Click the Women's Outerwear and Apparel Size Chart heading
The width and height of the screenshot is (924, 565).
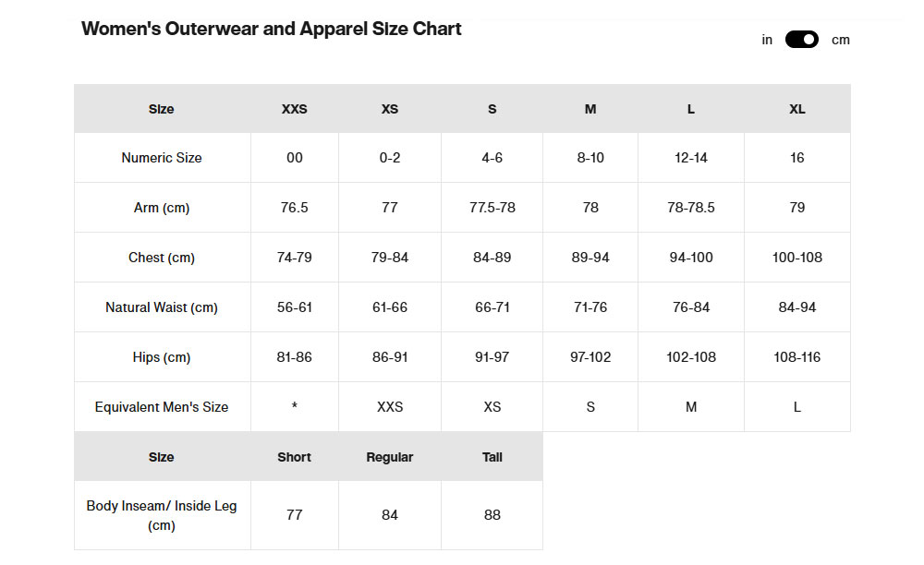(272, 29)
